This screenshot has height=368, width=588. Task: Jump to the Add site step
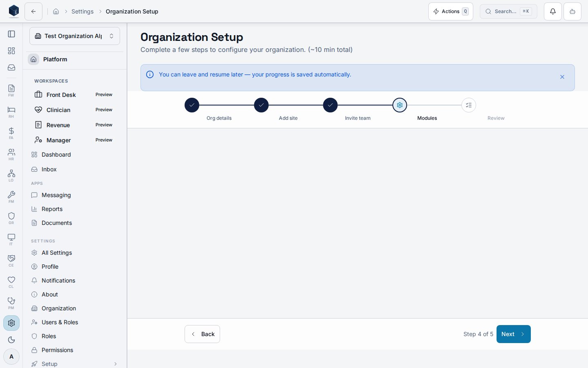[x=261, y=105]
